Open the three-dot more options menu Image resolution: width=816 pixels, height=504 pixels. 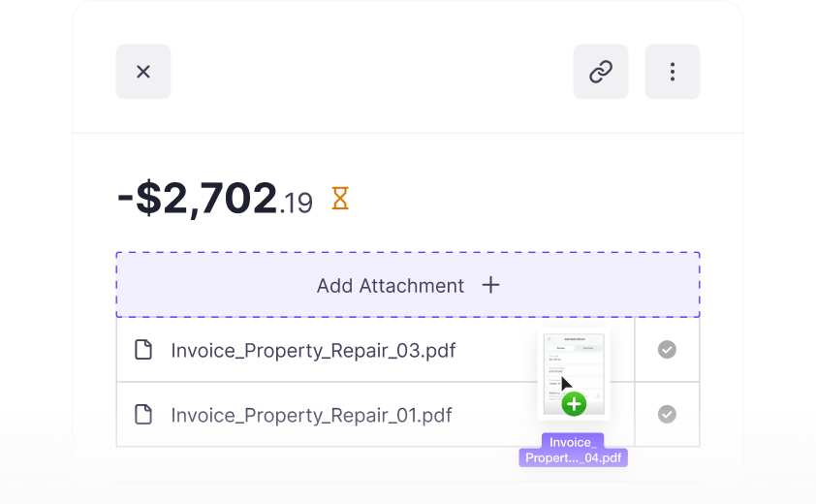673,72
